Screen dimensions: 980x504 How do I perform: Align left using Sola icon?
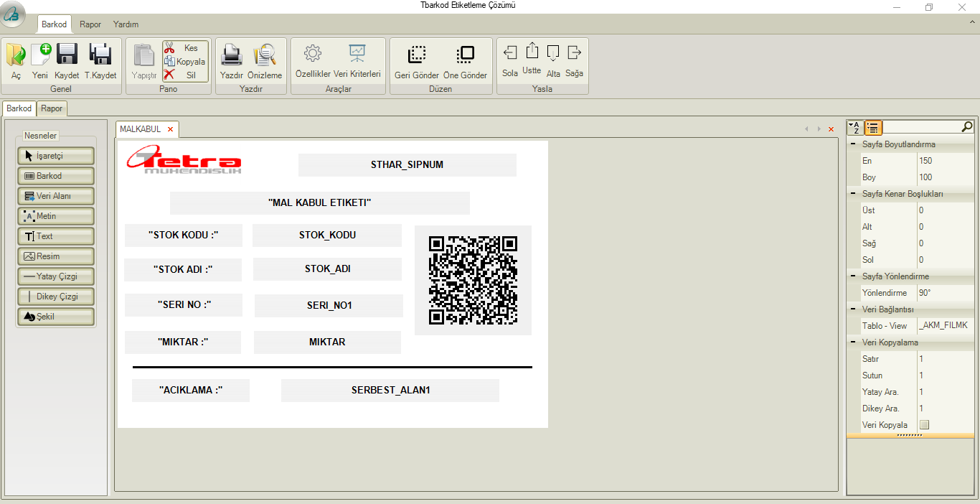pos(510,53)
